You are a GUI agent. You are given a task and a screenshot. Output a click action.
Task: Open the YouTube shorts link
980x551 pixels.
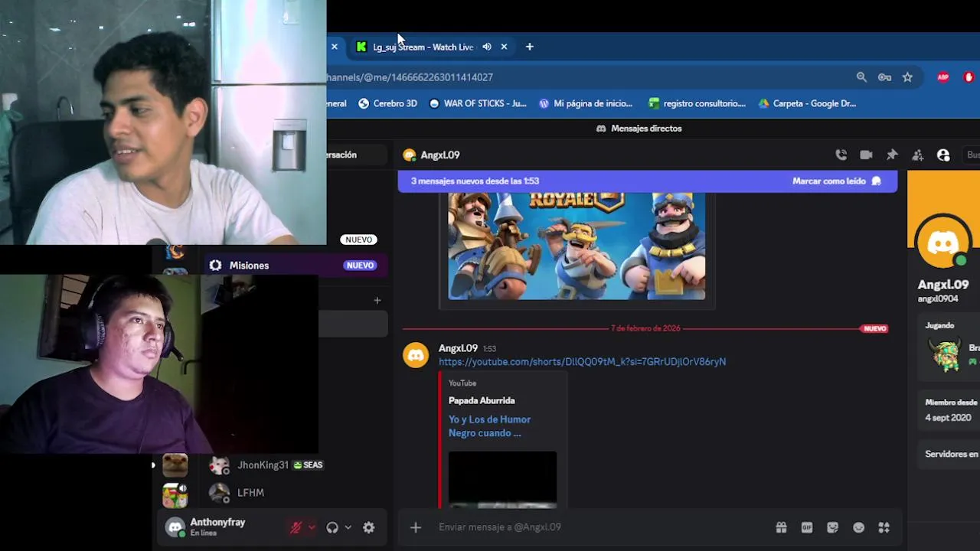coord(582,361)
